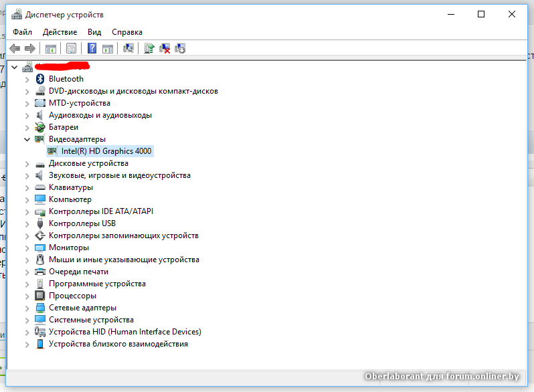Viewport: 534px width, 392px height.
Task: Open the Properties toolbar button
Action: (x=71, y=48)
